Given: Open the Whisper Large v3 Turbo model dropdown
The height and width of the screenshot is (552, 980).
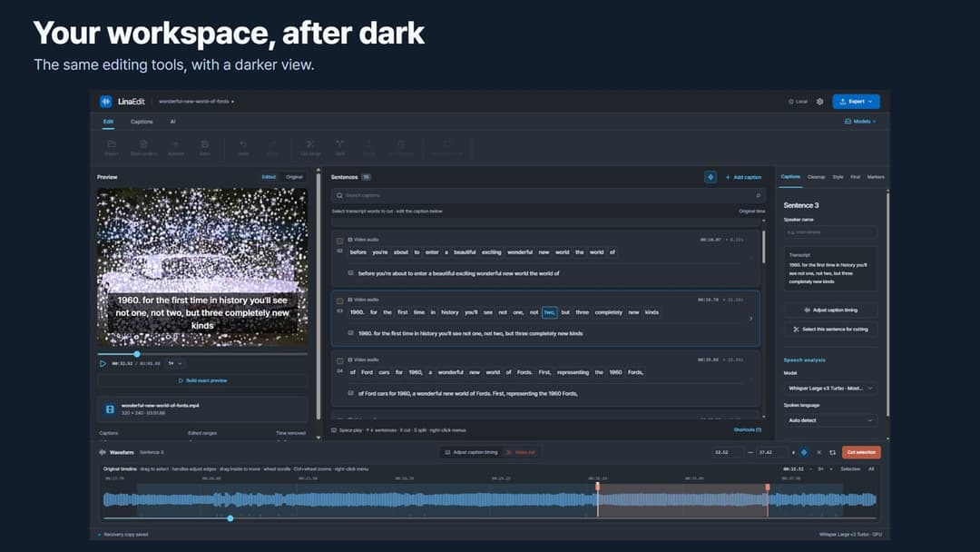Looking at the screenshot, I should click(830, 389).
